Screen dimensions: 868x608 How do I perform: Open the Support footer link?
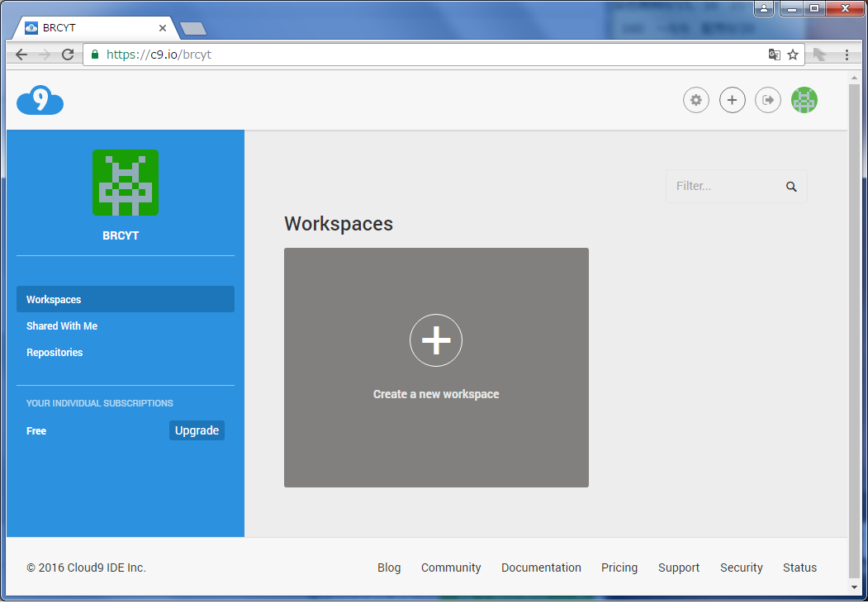click(679, 568)
